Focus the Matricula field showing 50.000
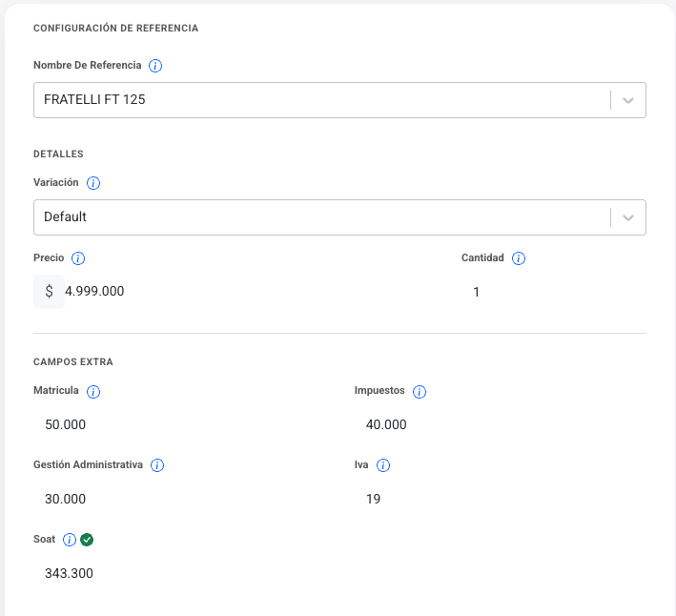The height and width of the screenshot is (616, 676). pos(181,425)
